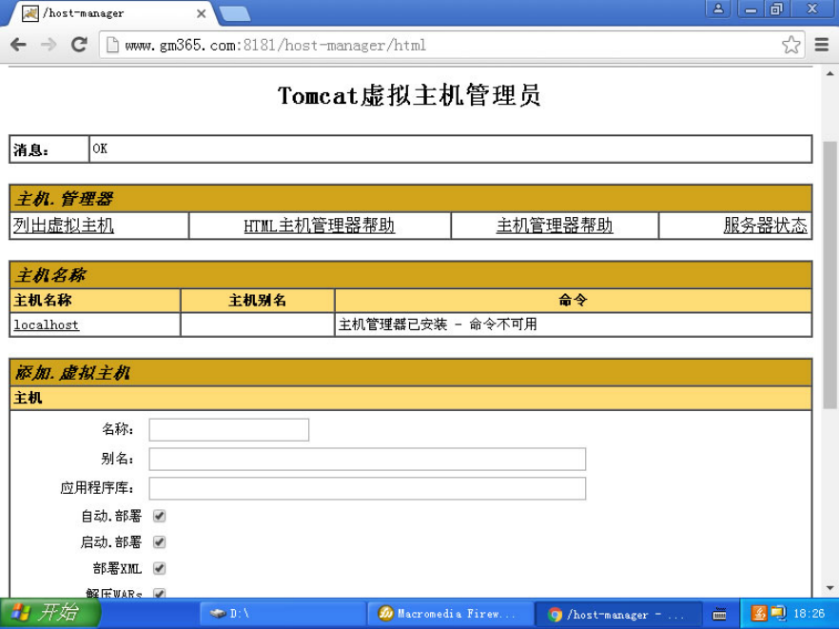Viewport: 840px width, 629px height.
Task: Click the 主机别名 column header
Action: 258,300
